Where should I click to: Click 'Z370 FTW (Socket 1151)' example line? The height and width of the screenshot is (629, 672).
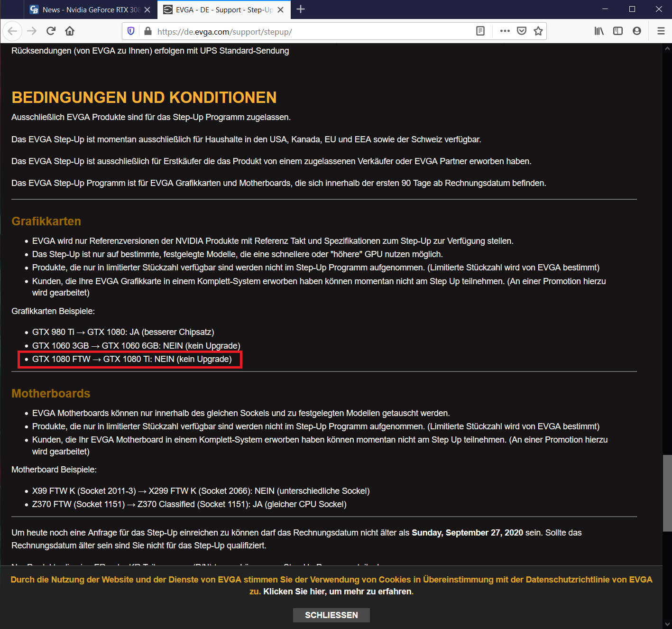189,504
